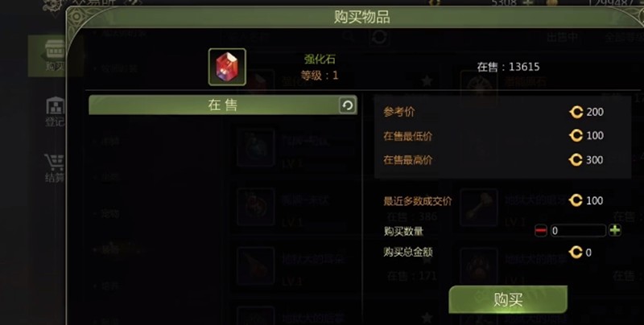Click the coin icon beside 购买总金额
Image resolution: width=644 pixels, height=325 pixels.
click(x=576, y=252)
